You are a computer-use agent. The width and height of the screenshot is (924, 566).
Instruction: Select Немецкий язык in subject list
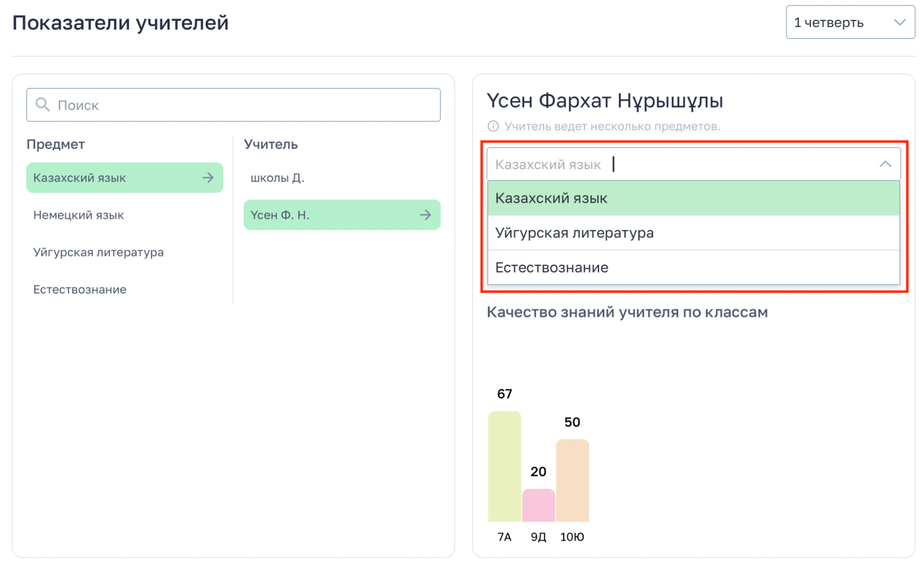click(x=79, y=215)
